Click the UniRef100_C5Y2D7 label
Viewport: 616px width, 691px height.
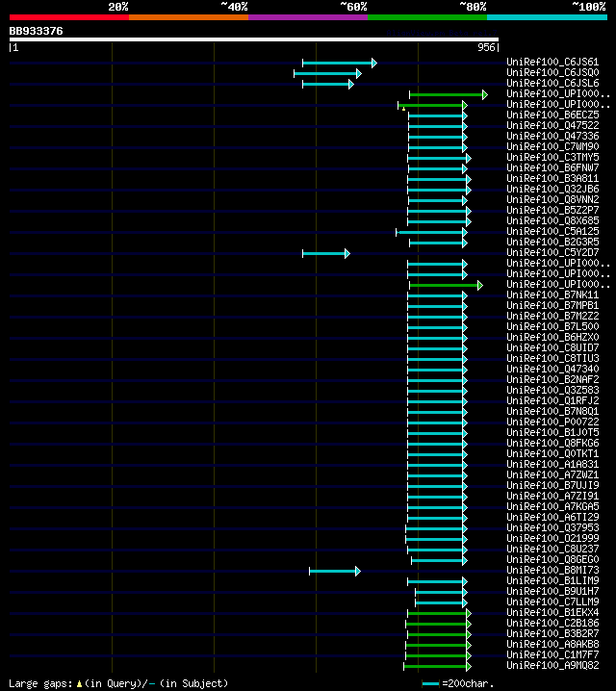pyautogui.click(x=552, y=252)
